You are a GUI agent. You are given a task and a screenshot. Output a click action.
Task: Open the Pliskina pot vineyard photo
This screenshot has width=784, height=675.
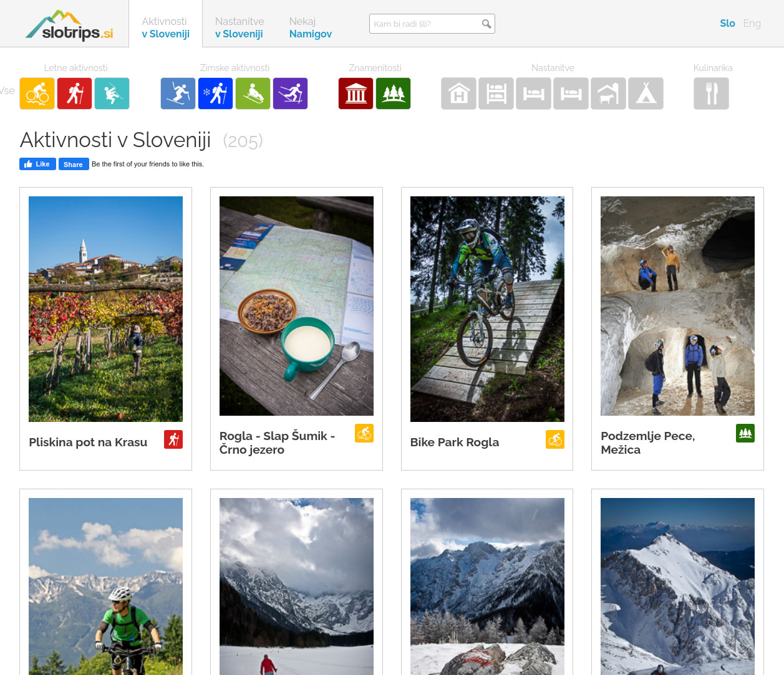pos(105,309)
